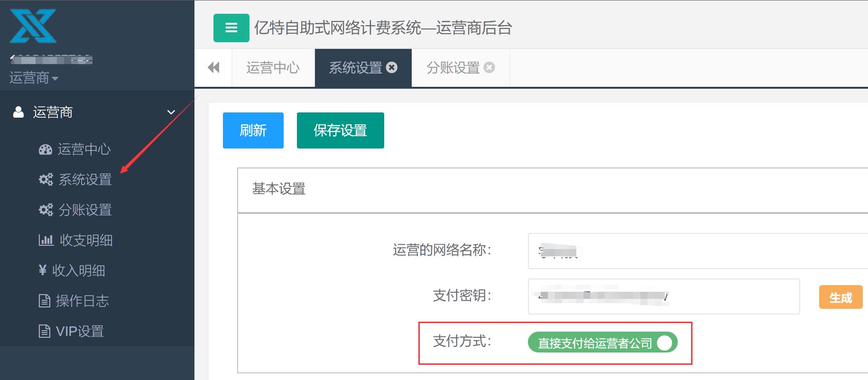Viewport: 868px width, 380px height.
Task: Click the document icon for 操作日志
Action: (44, 301)
